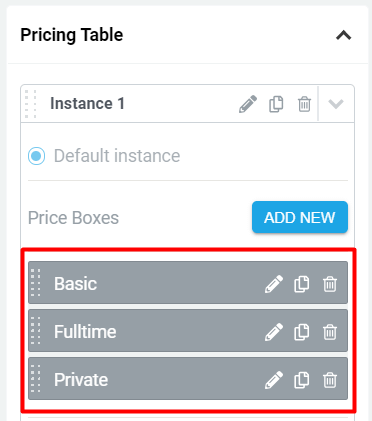Select the Basic price box row

[x=188, y=283]
